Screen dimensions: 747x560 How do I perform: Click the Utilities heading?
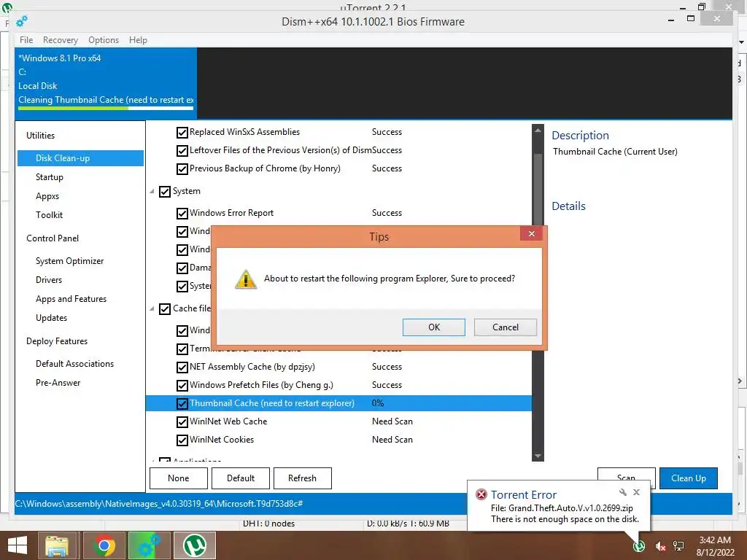[x=41, y=135]
